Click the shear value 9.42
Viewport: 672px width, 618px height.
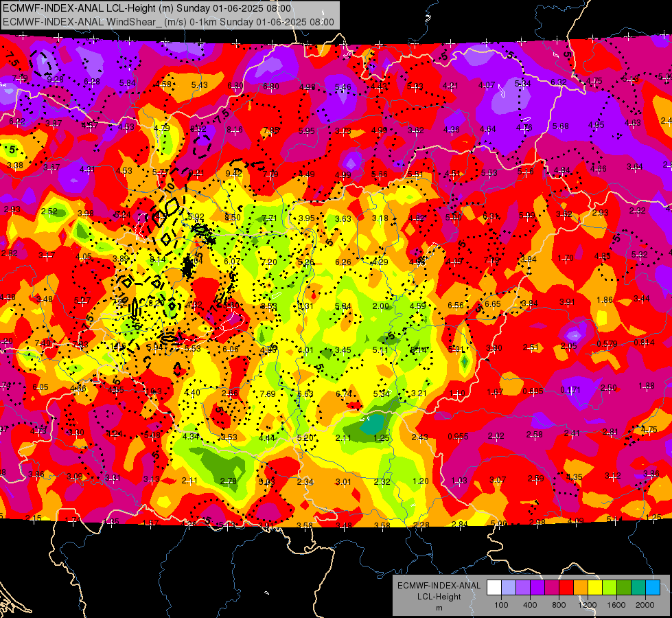click(x=233, y=173)
